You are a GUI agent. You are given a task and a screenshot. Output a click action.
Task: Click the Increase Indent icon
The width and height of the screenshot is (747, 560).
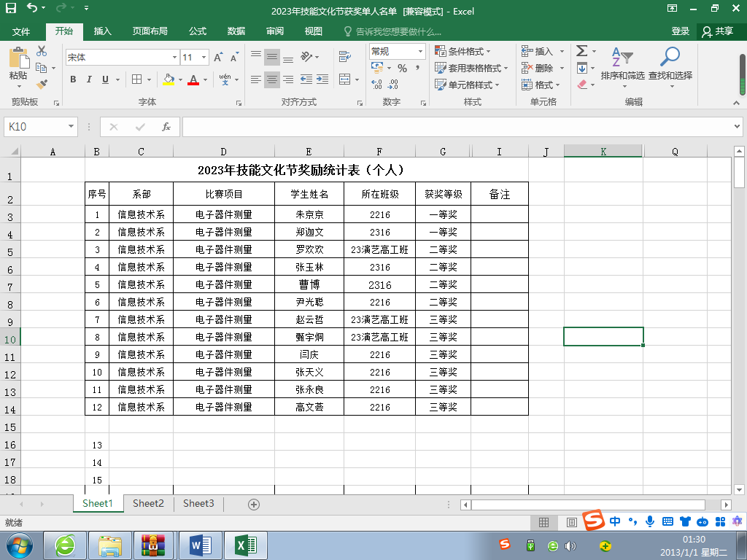(x=323, y=79)
